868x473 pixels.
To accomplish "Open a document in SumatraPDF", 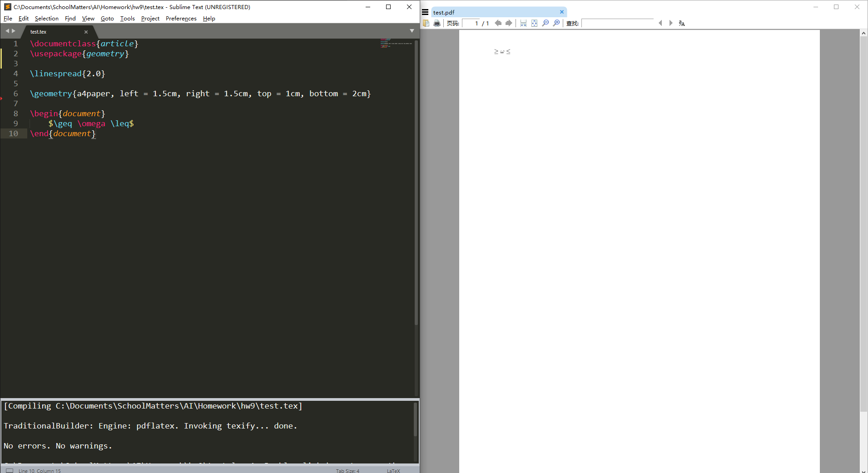I will [x=426, y=23].
